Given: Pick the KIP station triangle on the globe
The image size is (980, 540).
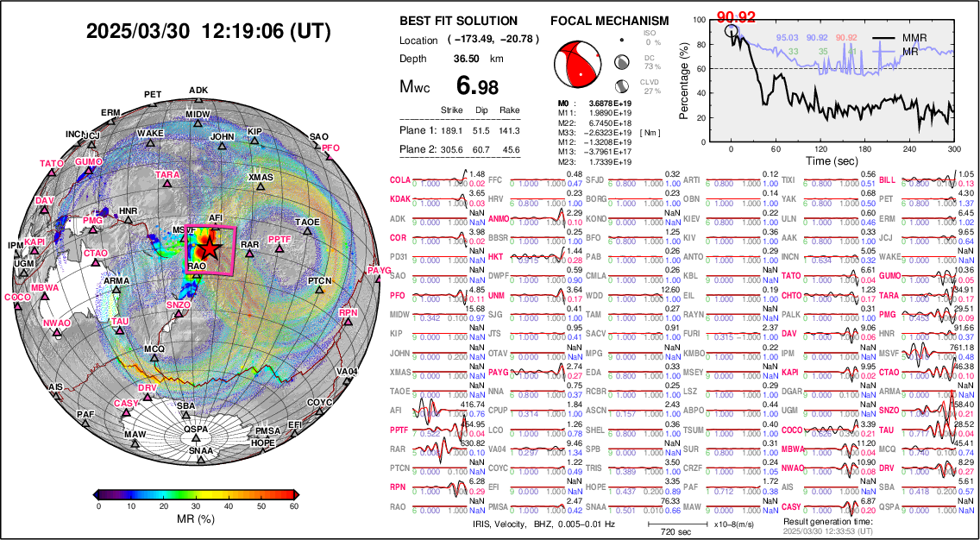Looking at the screenshot, I should [x=255, y=141].
